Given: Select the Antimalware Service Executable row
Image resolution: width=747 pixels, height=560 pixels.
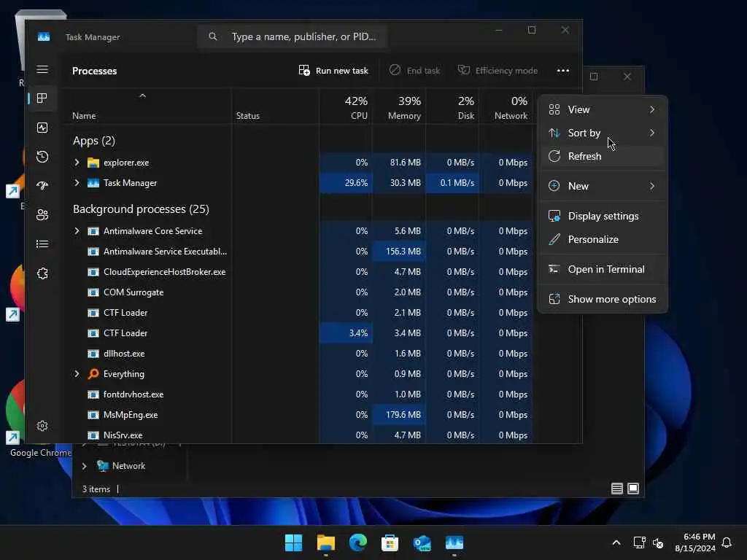Looking at the screenshot, I should click(298, 252).
